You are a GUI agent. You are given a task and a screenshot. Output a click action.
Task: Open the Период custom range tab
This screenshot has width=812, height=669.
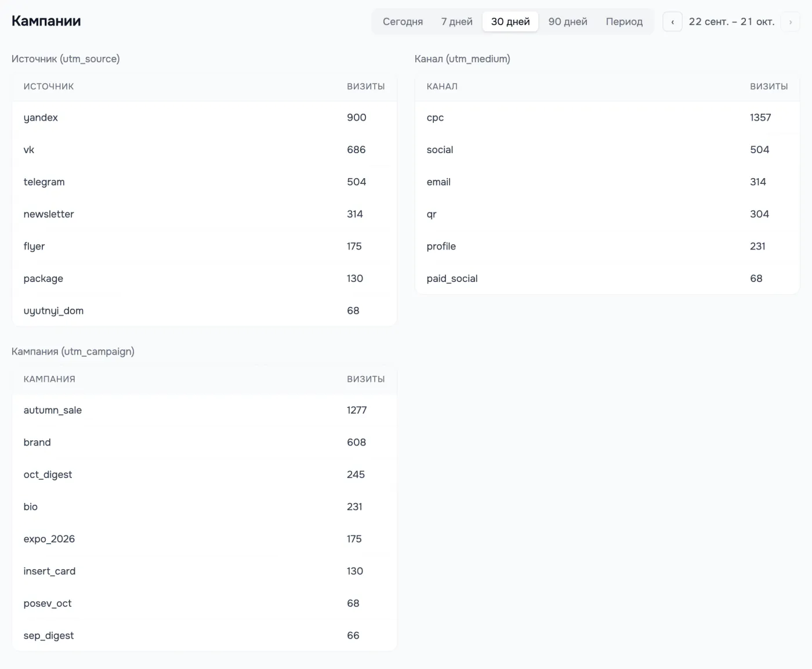(x=624, y=21)
